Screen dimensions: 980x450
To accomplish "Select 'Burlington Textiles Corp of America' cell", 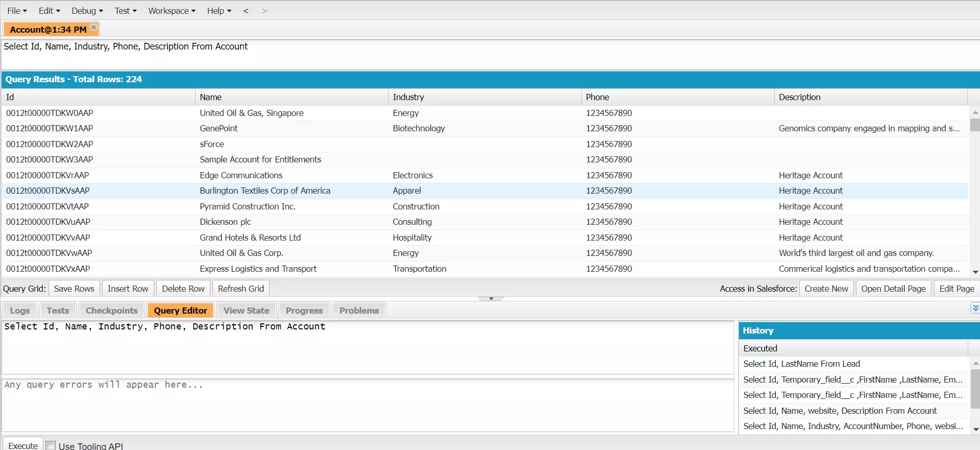I will 292,191.
